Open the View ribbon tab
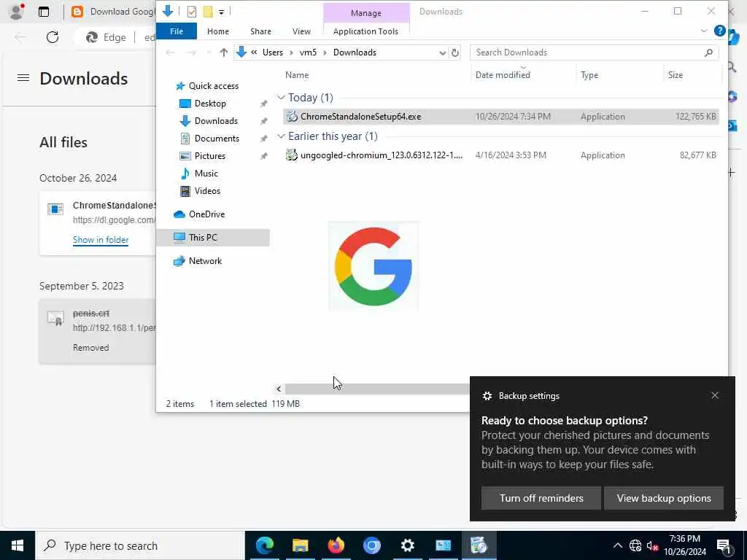Screen dimensions: 747x560 301,31
